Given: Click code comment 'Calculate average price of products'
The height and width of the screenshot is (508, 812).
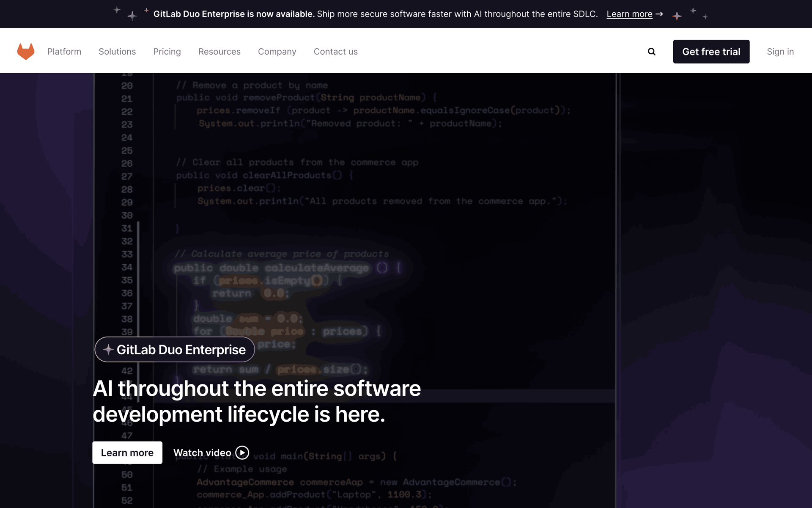Looking at the screenshot, I should coord(282,254).
